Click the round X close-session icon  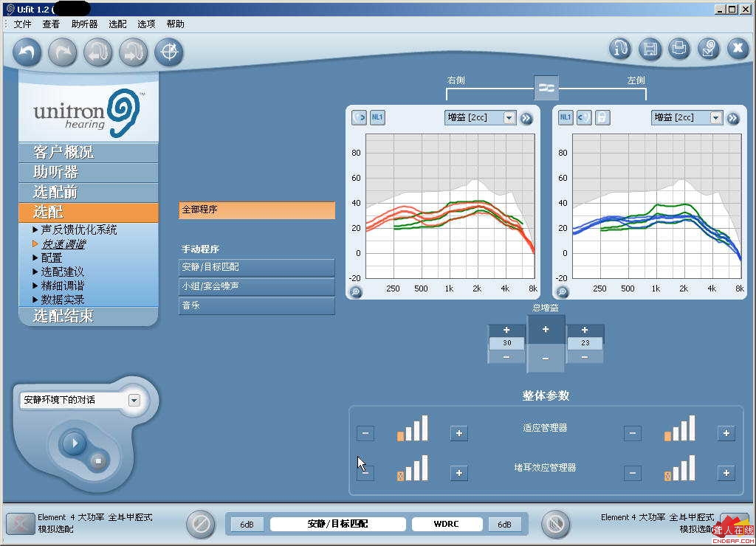(x=738, y=49)
